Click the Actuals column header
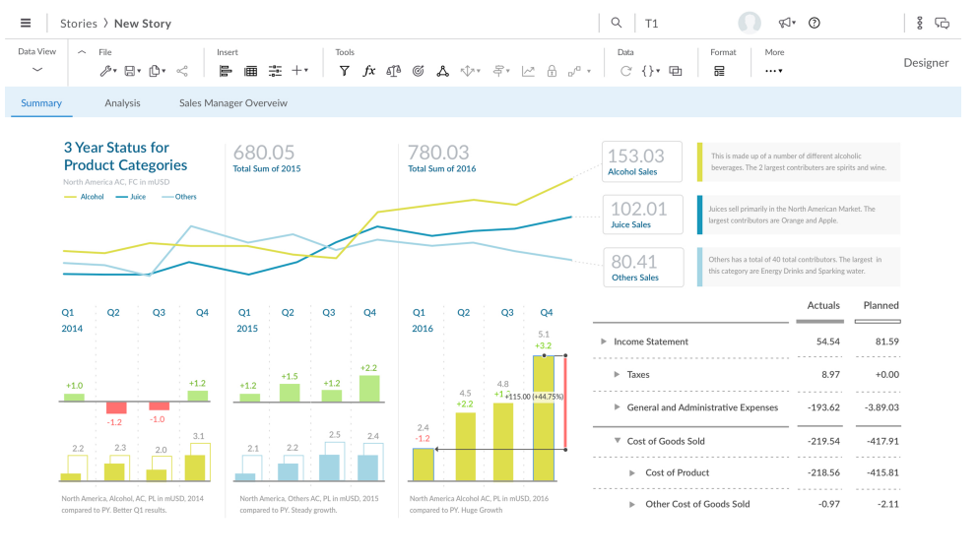The width and height of the screenshot is (979, 560). (x=823, y=305)
